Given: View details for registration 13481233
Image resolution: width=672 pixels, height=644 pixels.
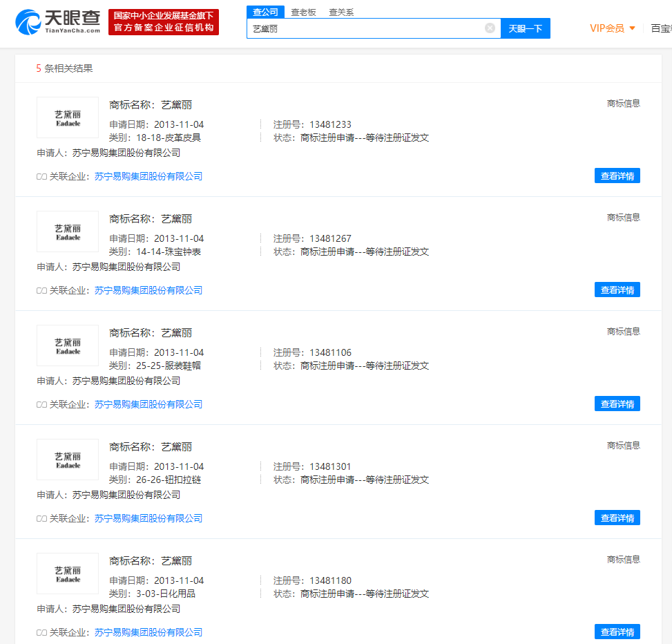Looking at the screenshot, I should coord(617,176).
